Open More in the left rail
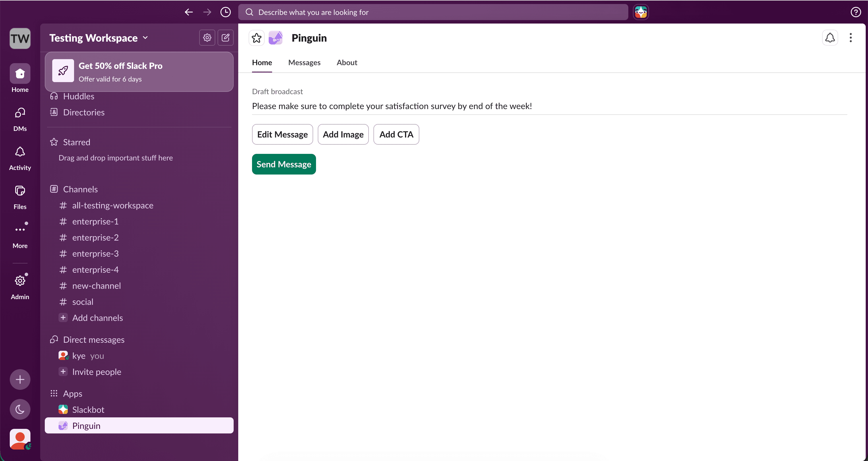The image size is (868, 461). click(x=20, y=235)
